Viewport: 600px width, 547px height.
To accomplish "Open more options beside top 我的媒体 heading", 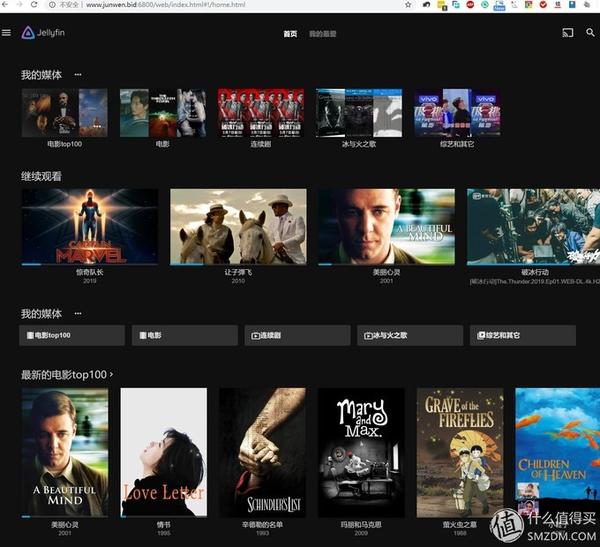I will (78, 75).
